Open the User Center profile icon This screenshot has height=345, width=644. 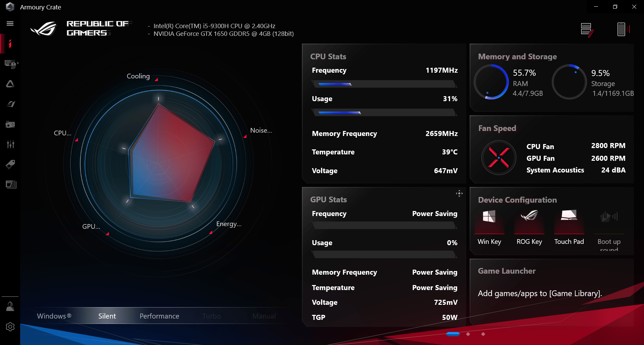pos(10,306)
